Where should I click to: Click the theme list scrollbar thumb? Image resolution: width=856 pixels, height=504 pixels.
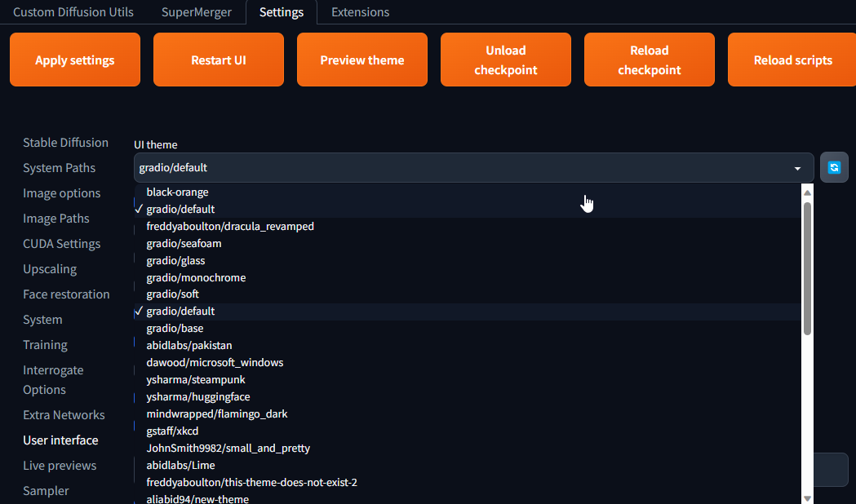click(x=807, y=268)
